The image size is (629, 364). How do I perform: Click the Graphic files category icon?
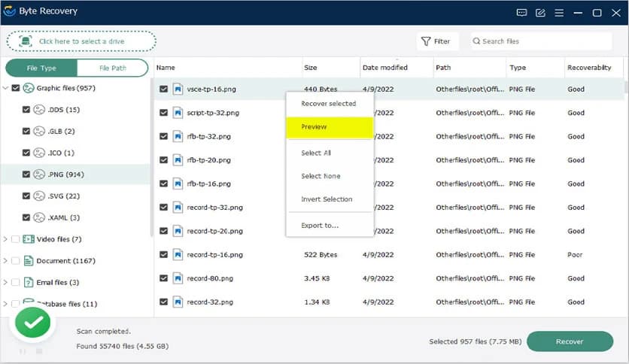click(28, 88)
